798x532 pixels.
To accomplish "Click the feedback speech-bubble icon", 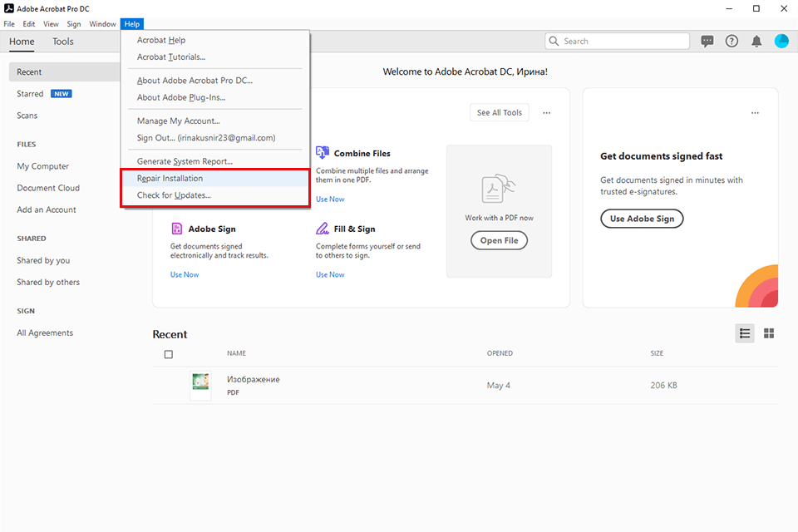I will pos(707,41).
